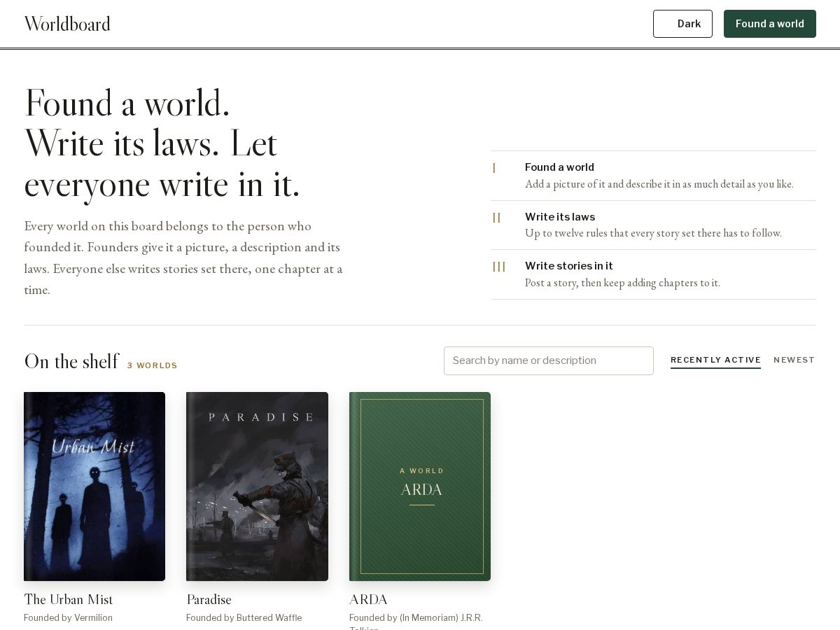Click 'Post a story, then keep adding chapters' text
This screenshot has width=840, height=630.
[x=622, y=283]
